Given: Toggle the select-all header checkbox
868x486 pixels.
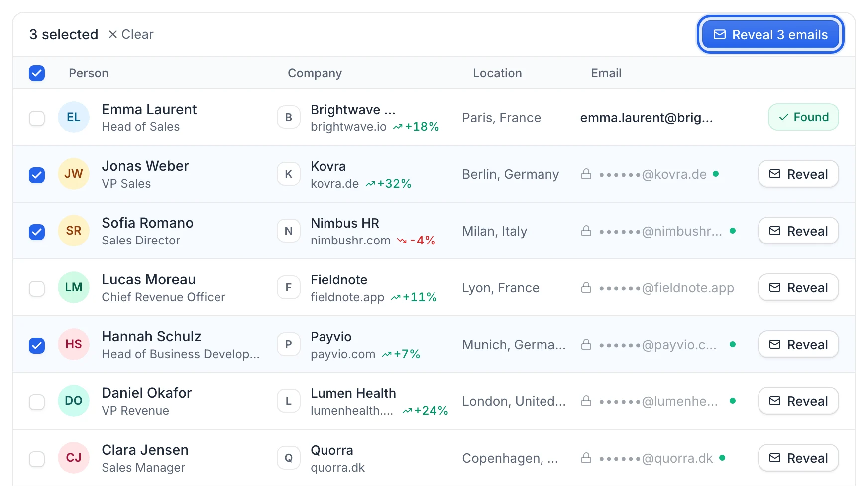Looking at the screenshot, I should coord(37,73).
